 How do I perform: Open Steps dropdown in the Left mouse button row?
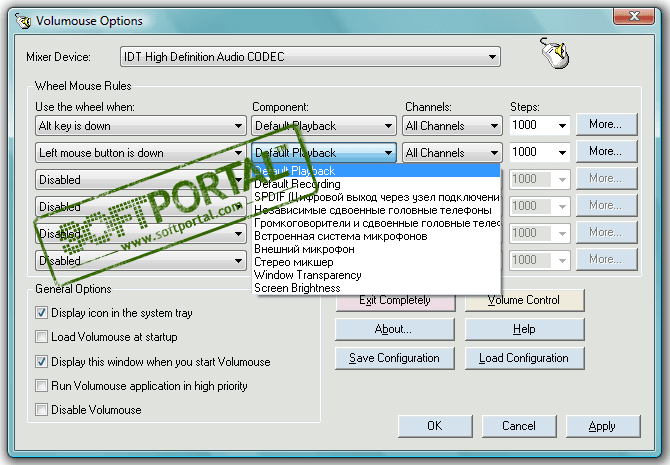coord(540,152)
